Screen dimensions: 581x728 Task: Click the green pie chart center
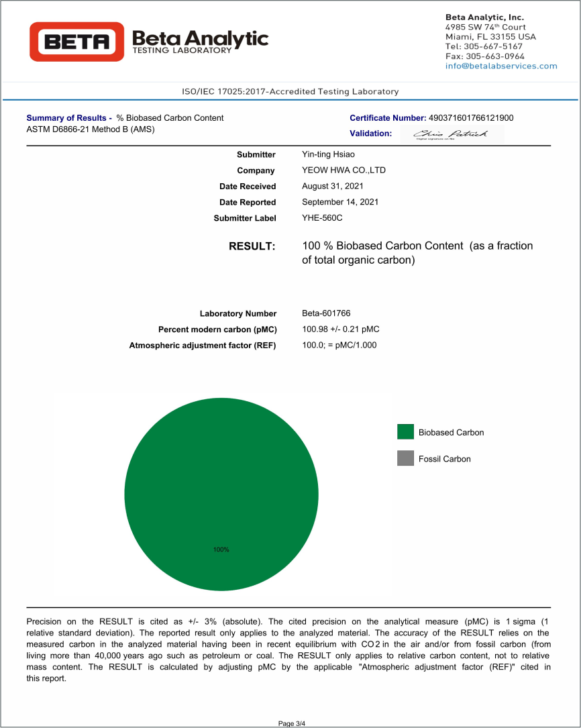221,494
